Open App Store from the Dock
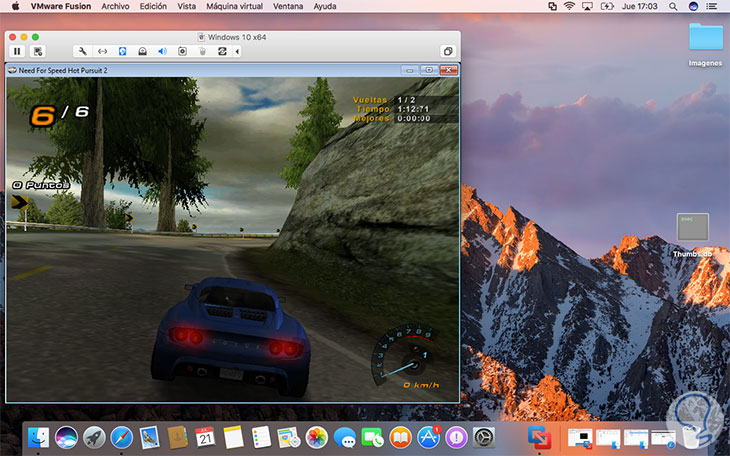Viewport: 730px width, 456px height. (428, 437)
